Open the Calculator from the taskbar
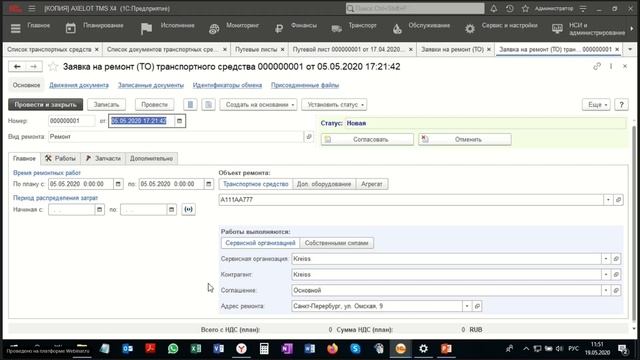640x360 pixels. pyautogui.click(x=264, y=349)
